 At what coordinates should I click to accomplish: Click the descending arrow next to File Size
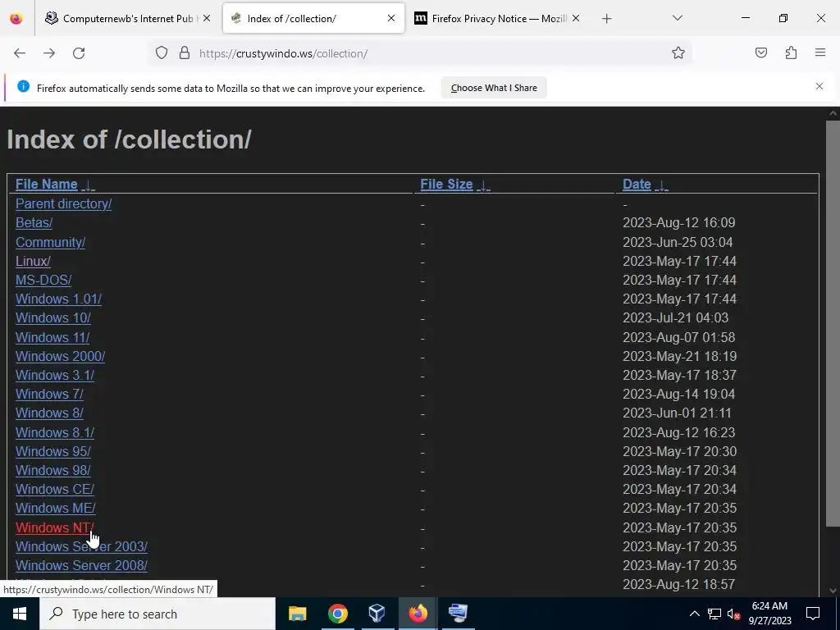tap(483, 185)
